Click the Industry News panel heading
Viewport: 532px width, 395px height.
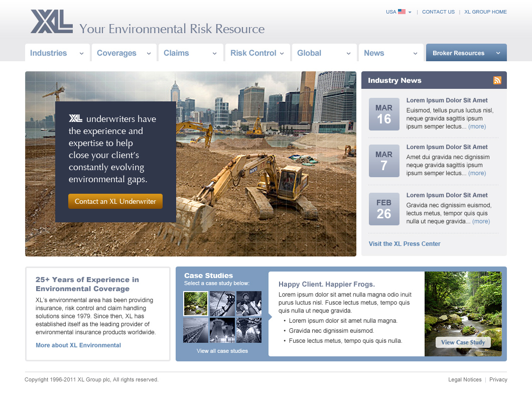[394, 80]
